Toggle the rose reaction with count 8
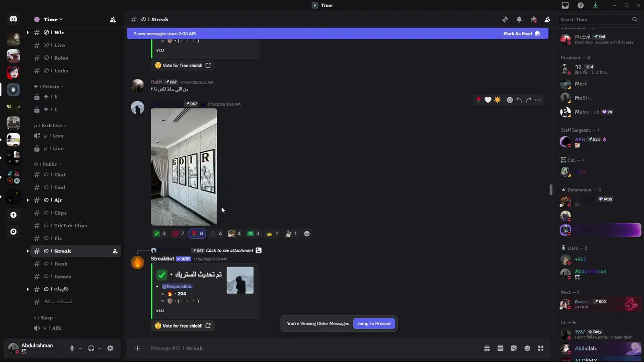644x362 pixels. pyautogui.click(x=197, y=234)
